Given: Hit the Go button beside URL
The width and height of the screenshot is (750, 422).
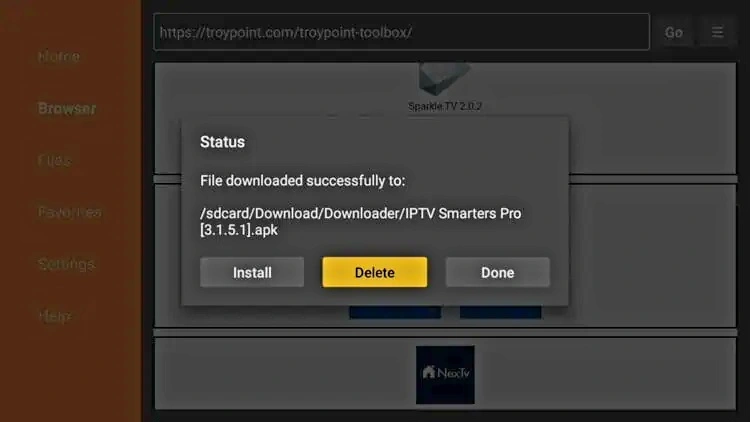Looking at the screenshot, I should click(673, 32).
